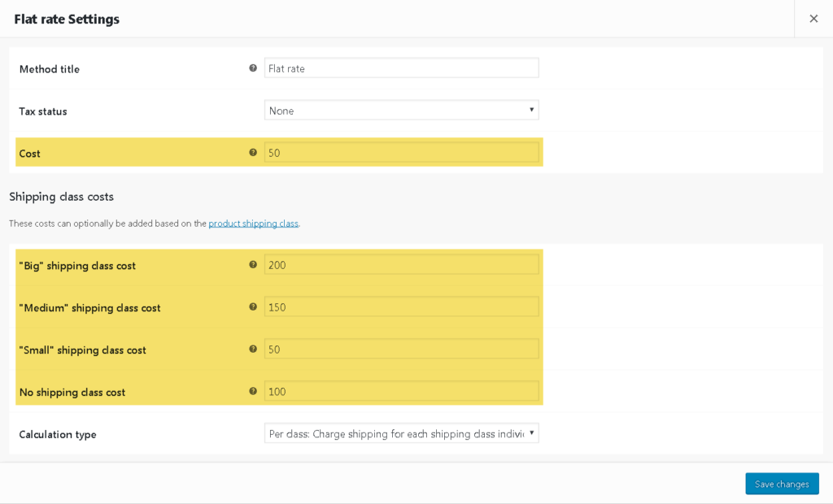Click help icon for No shipping class cost
The height and width of the screenshot is (504, 833).
(x=253, y=391)
